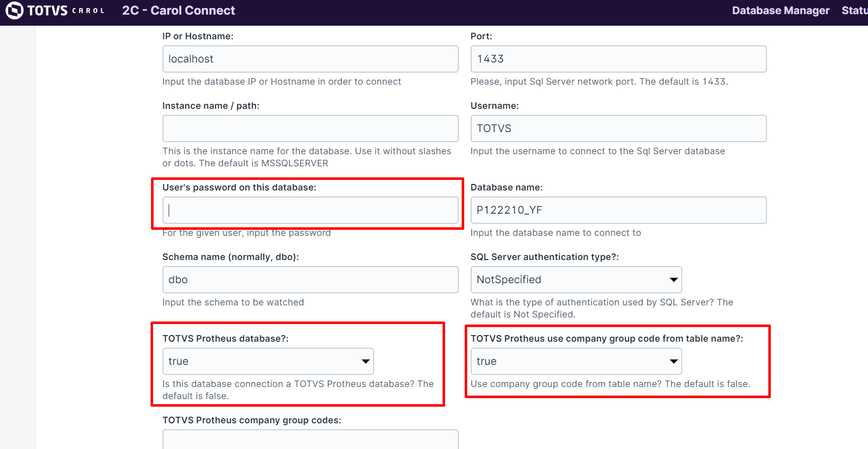
Task: Click the Username label text
Action: coord(494,106)
